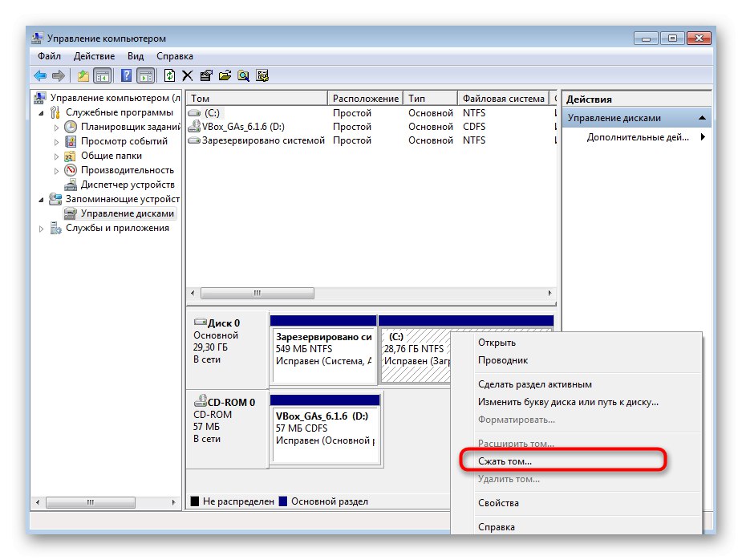Click the Просмотр событий icon in tree
This screenshot has width=742, height=560.
tap(71, 141)
